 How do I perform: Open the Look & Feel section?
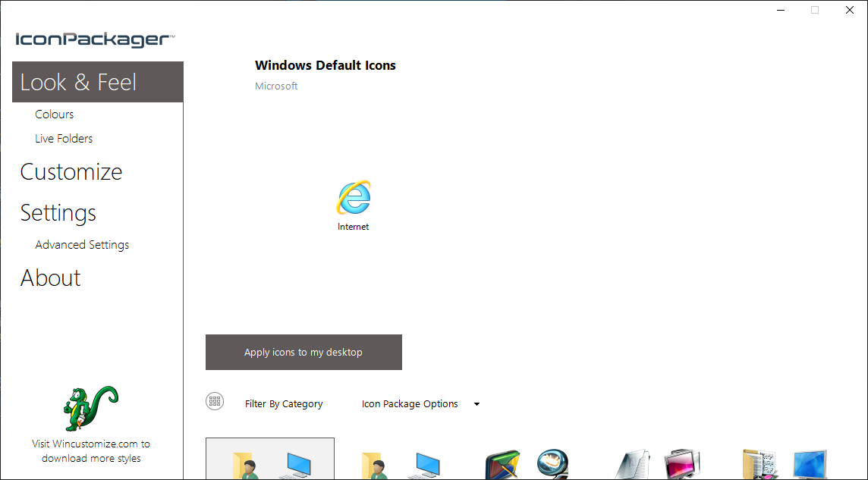tap(97, 82)
